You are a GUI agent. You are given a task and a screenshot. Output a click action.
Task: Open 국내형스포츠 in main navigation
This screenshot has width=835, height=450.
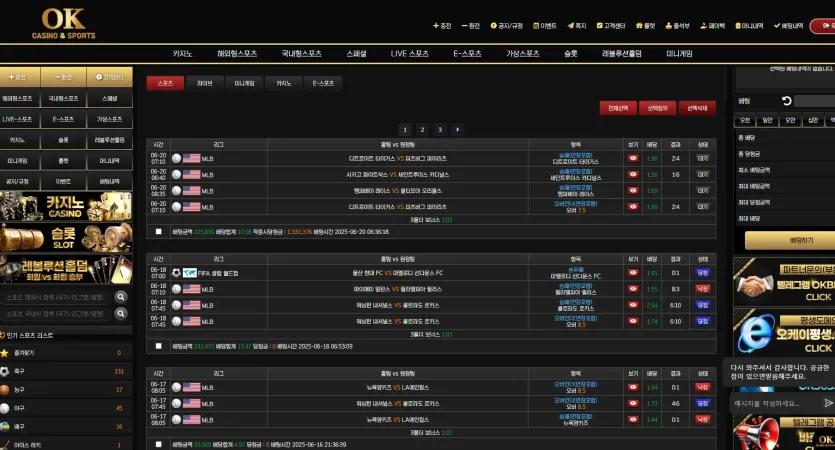pyautogui.click(x=301, y=54)
